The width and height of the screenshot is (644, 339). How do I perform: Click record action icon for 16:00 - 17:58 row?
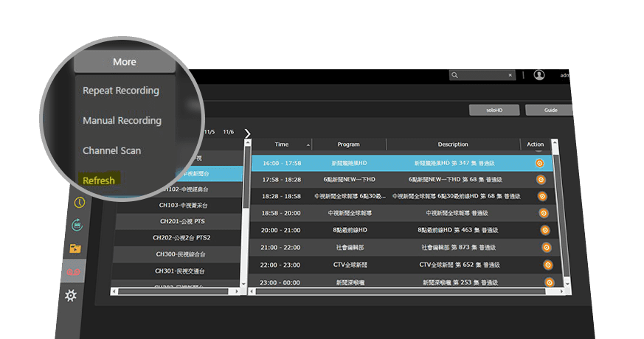click(x=539, y=163)
